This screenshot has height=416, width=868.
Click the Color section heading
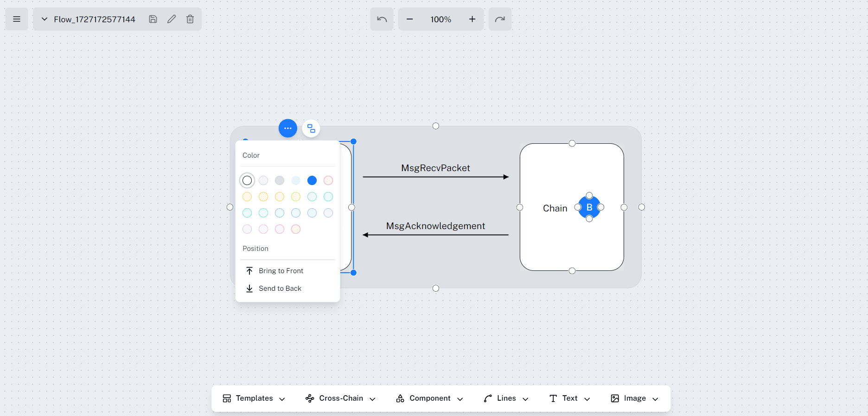coord(251,155)
